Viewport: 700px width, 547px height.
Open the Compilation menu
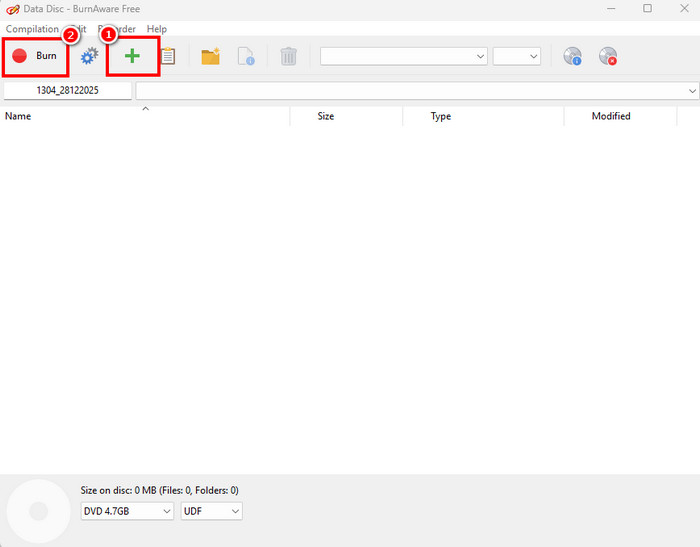click(32, 29)
